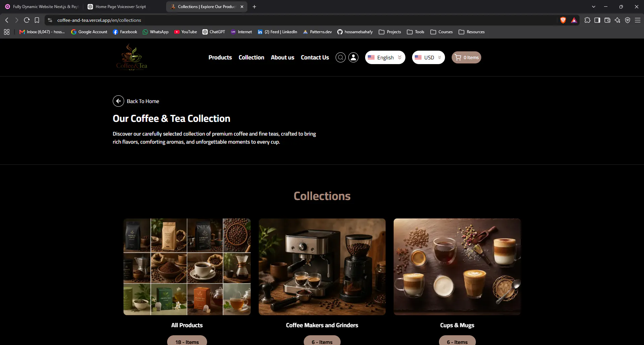Open the Courses bookmark folder
644x345 pixels.
click(x=442, y=32)
